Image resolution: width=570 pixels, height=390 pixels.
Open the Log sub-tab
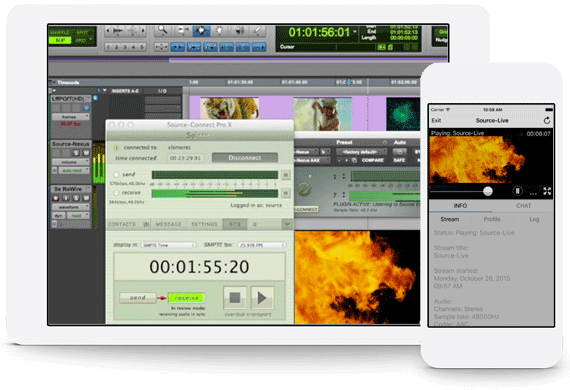[534, 219]
